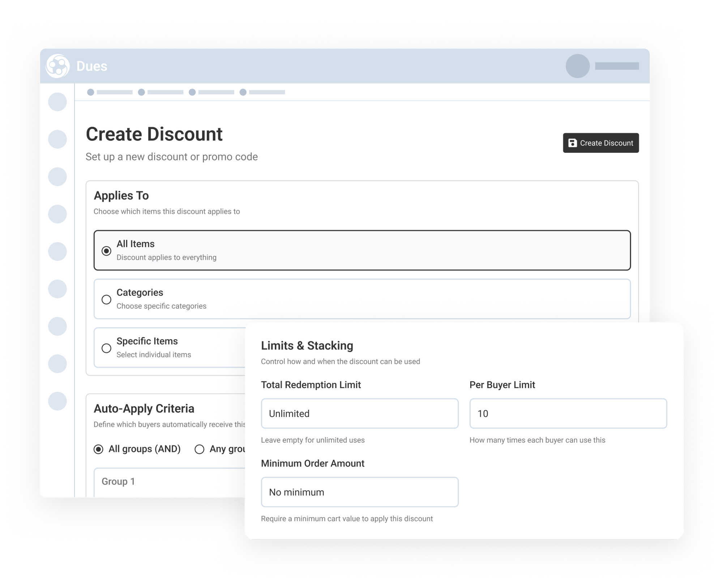Click the Auto-Apply Criteria heading
Image resolution: width=723 pixels, height=588 pixels.
pos(144,408)
